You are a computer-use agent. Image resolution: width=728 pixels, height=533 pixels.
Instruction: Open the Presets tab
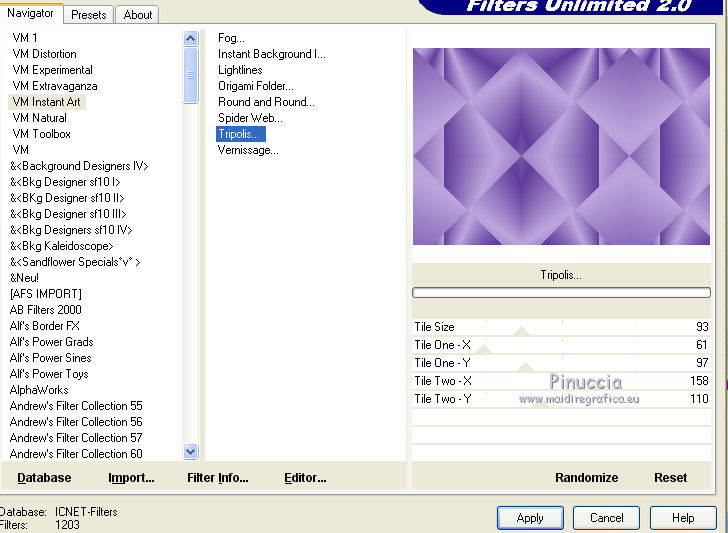[x=89, y=15]
